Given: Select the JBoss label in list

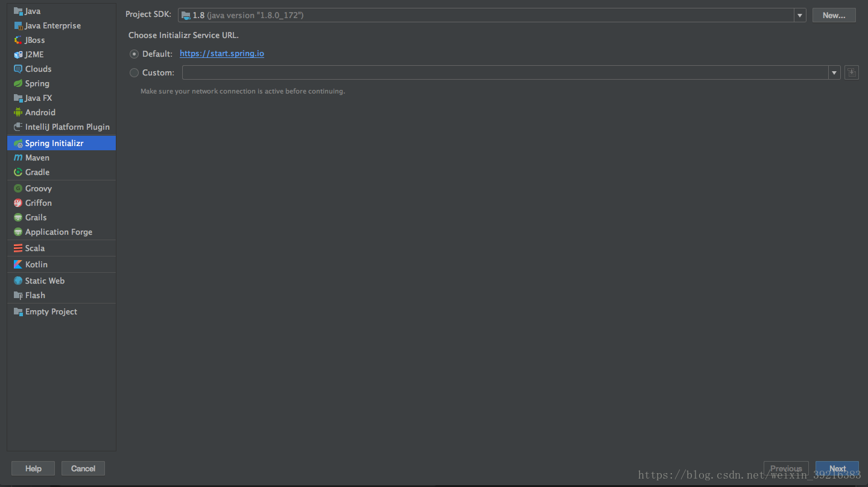Looking at the screenshot, I should click(x=35, y=40).
